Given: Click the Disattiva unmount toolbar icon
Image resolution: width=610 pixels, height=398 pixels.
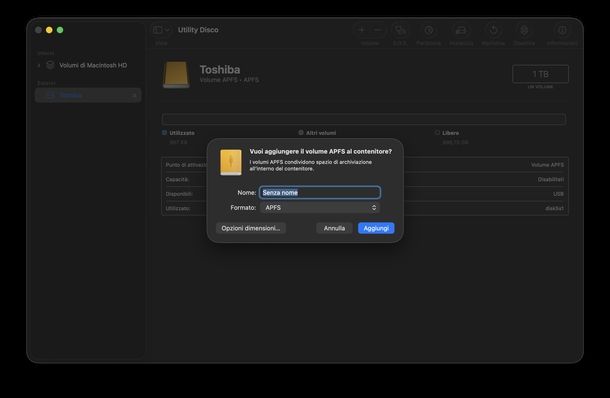Looking at the screenshot, I should [x=524, y=30].
